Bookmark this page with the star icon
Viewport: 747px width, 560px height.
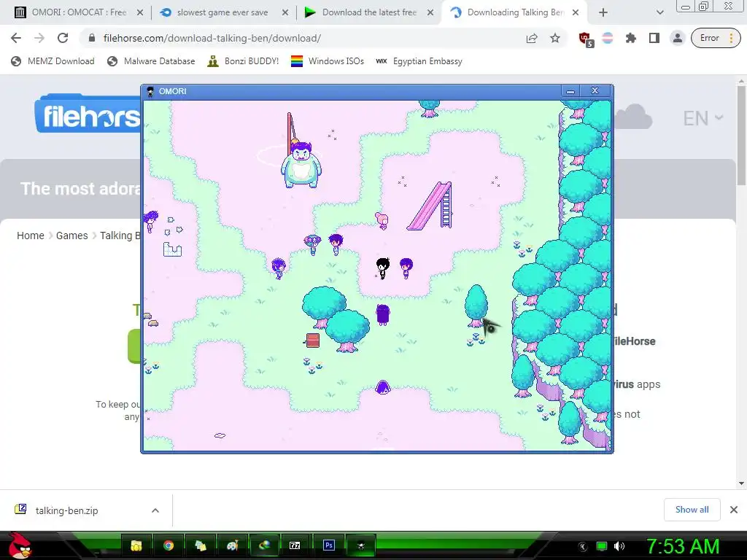tap(555, 38)
